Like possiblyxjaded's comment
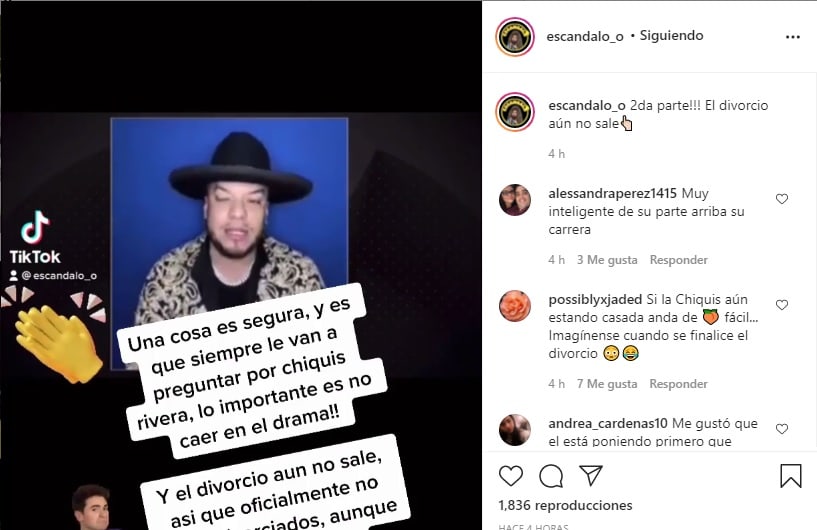Image resolution: width=817 pixels, height=530 pixels. click(782, 305)
